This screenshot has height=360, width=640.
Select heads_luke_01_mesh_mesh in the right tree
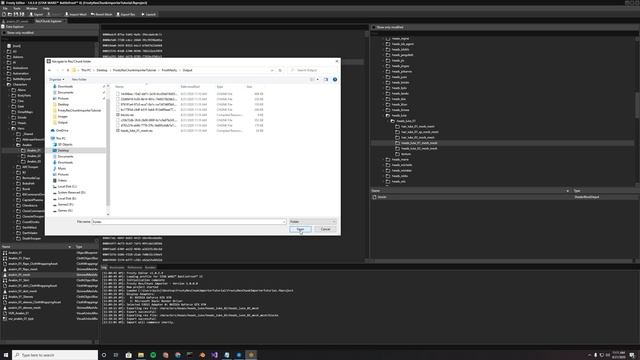[x=419, y=143]
